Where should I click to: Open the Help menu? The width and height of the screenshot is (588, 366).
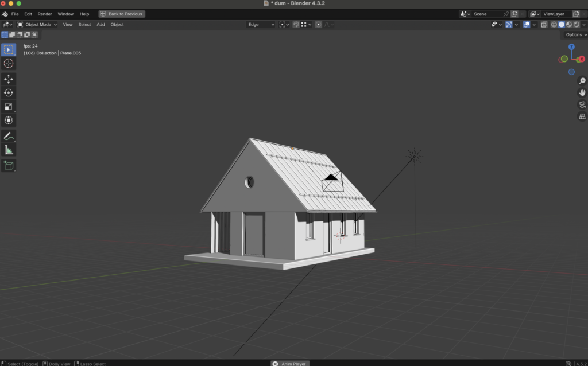point(84,14)
